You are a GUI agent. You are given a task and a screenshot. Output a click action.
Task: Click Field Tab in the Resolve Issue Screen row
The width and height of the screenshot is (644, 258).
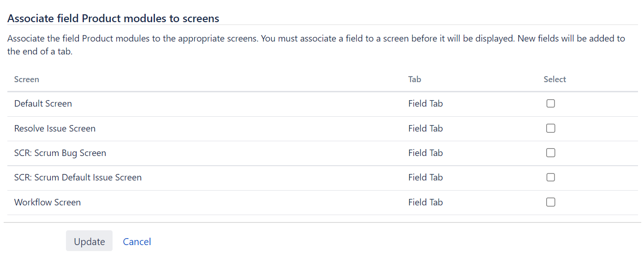point(425,128)
